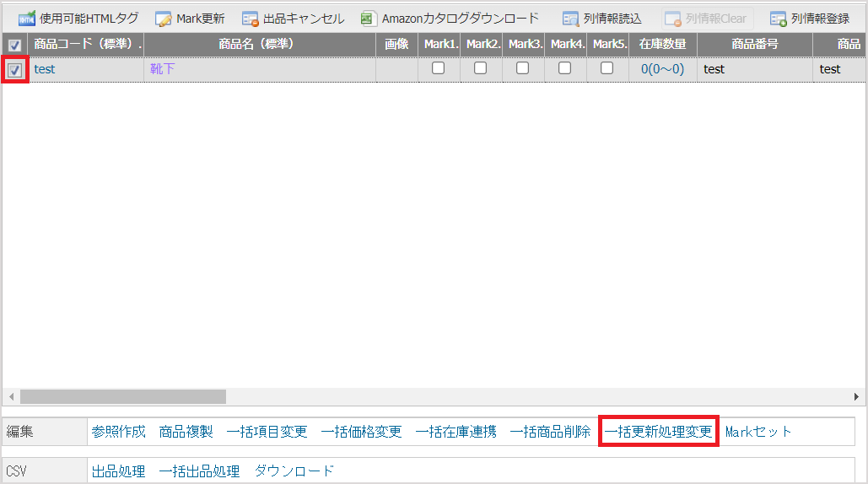Check Mark4 box for test row
Screen dimensions: 868x484
click(x=564, y=68)
